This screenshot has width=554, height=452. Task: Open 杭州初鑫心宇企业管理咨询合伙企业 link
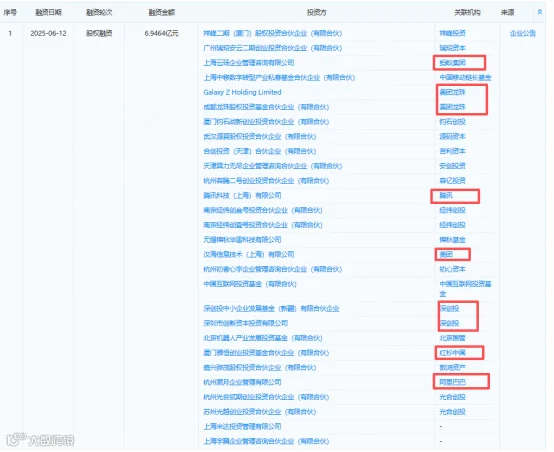pyautogui.click(x=272, y=269)
